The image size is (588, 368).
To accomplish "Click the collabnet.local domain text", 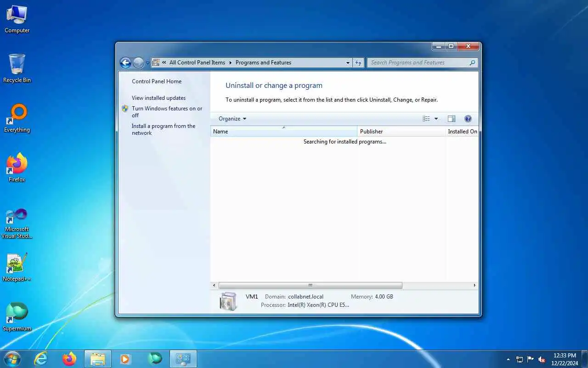I will (x=305, y=297).
